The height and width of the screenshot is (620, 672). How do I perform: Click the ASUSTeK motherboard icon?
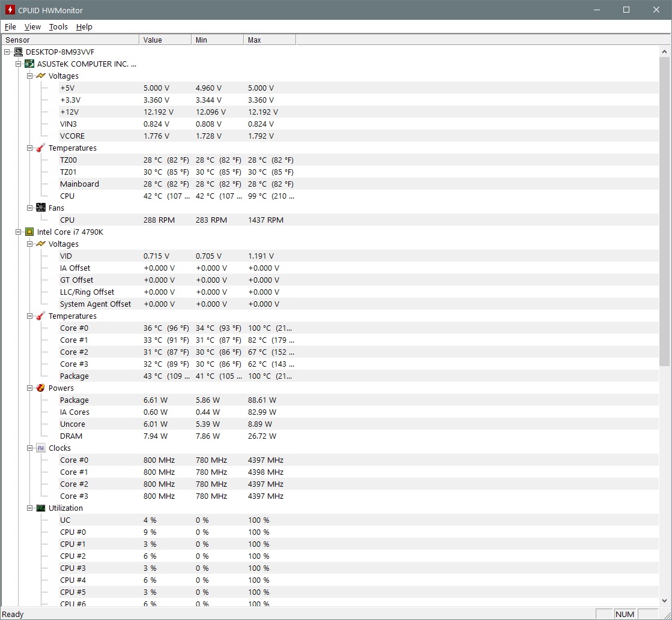pos(29,64)
